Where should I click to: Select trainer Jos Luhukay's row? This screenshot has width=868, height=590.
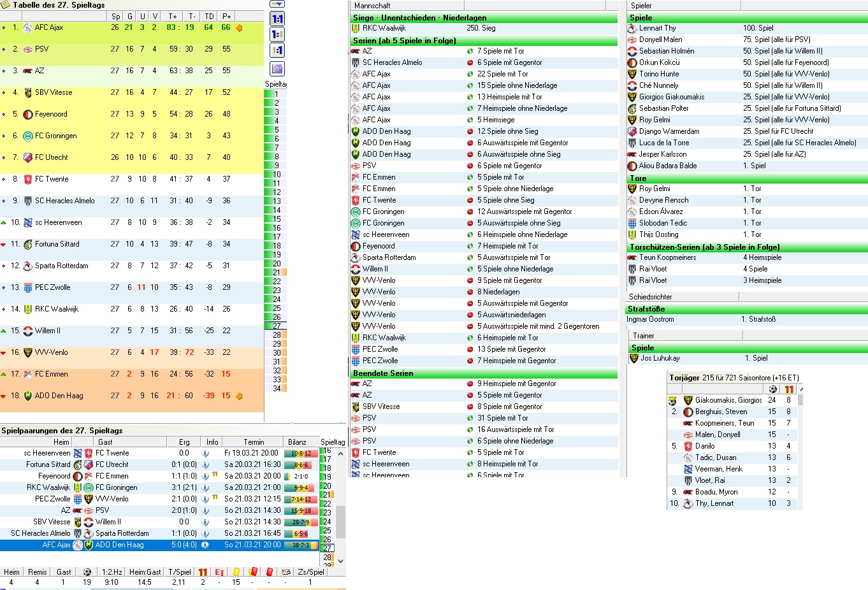[x=749, y=358]
